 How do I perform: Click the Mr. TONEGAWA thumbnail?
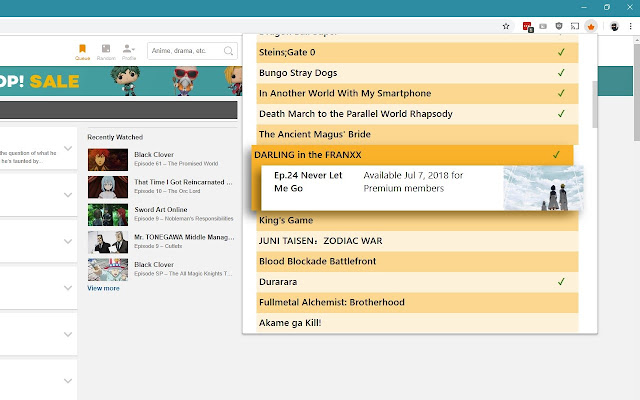tap(108, 242)
